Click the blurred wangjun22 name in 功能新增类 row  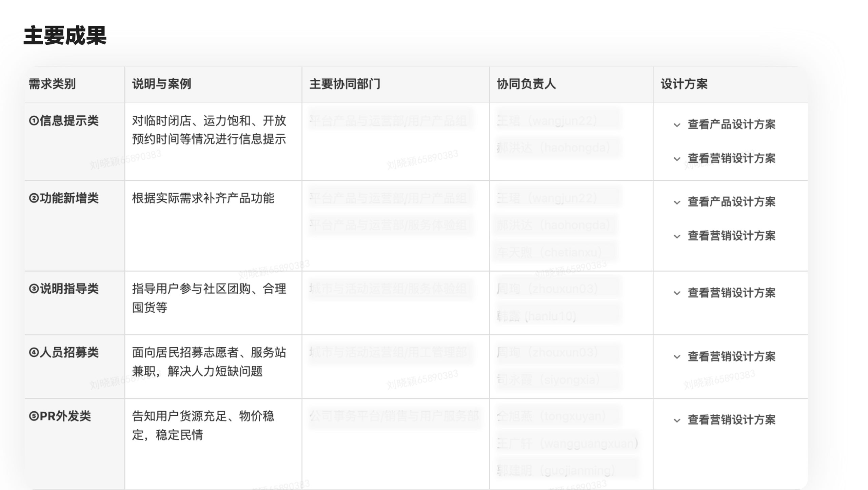coord(547,198)
